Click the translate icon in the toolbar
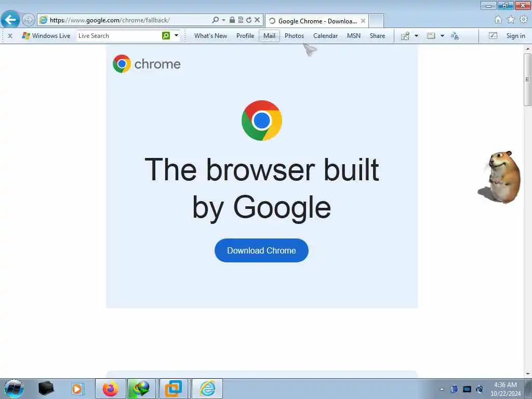 [x=455, y=36]
